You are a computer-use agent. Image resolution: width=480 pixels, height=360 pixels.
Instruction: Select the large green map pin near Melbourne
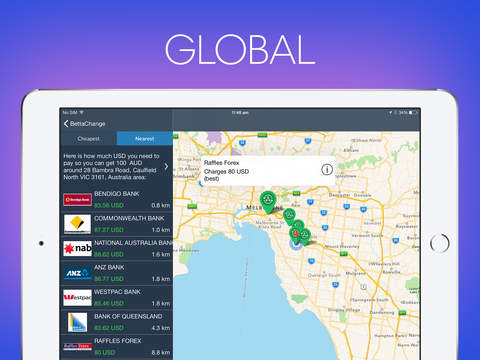[268, 201]
